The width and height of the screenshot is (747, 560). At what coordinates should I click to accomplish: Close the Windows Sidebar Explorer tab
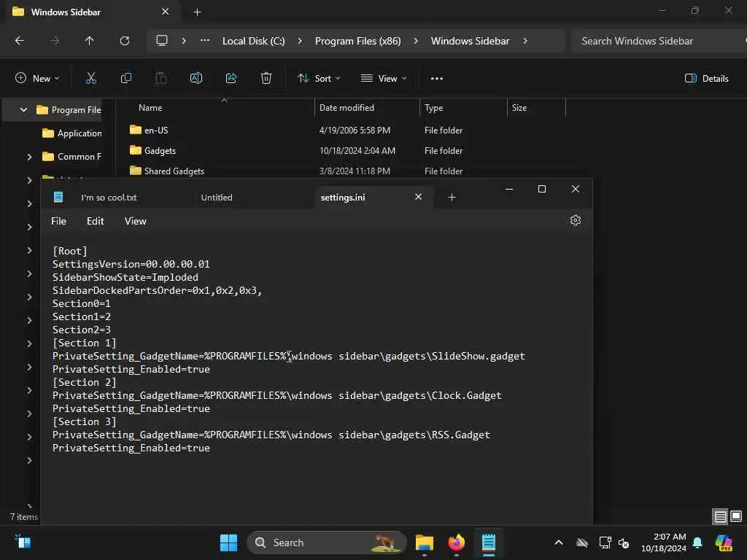pos(166,12)
